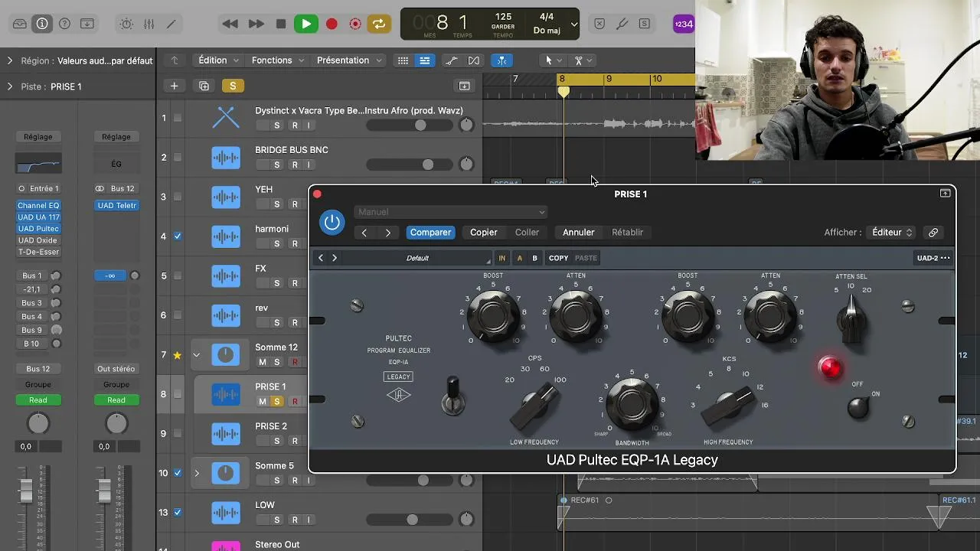The height and width of the screenshot is (551, 980).
Task: Solo the YEH track
Action: tap(277, 204)
